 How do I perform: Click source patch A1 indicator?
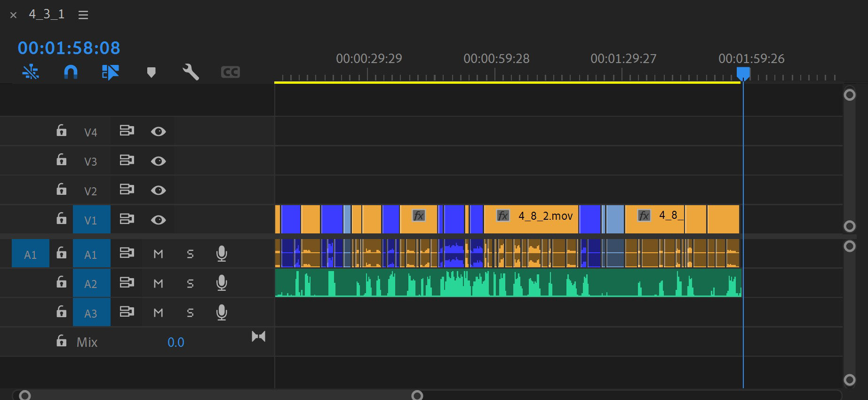tap(30, 254)
